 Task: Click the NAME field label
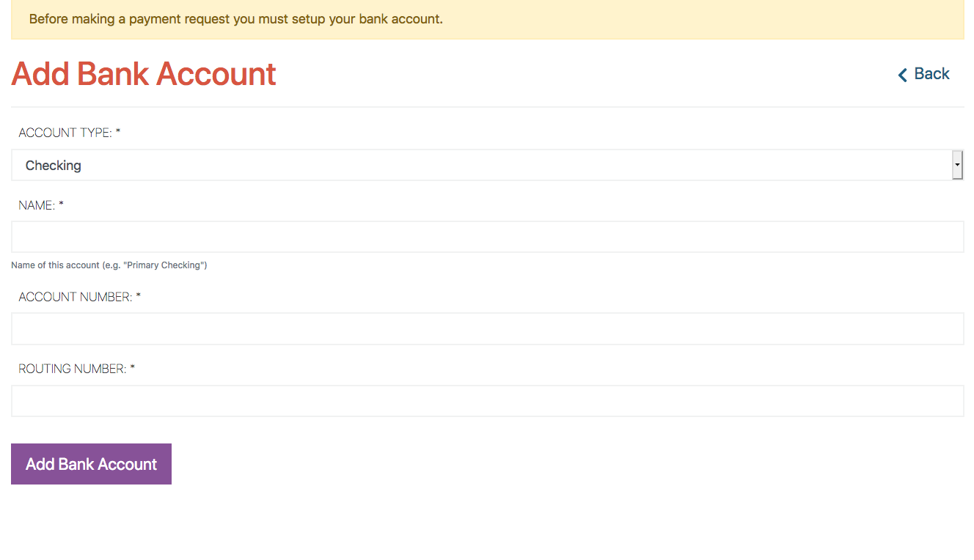(x=37, y=205)
